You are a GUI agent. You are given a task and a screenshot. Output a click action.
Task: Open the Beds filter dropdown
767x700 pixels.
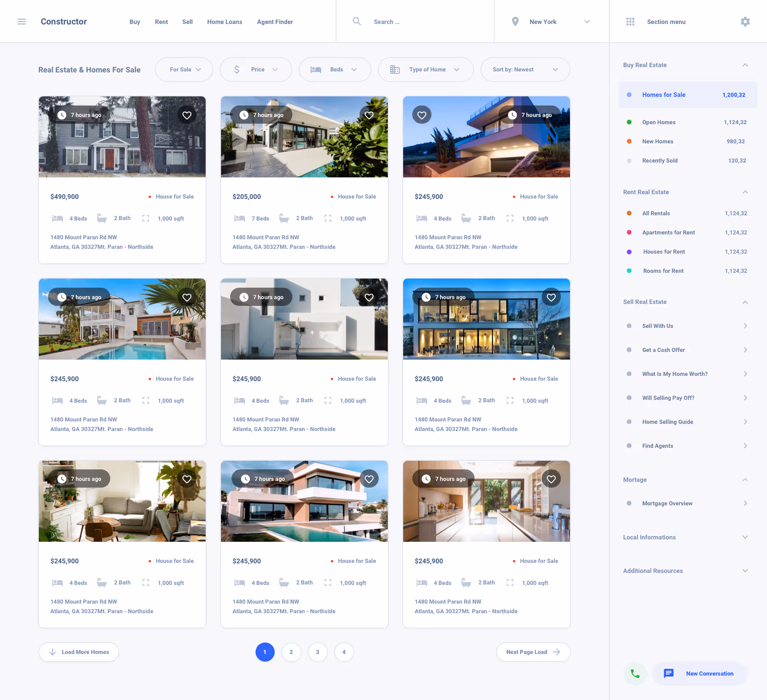click(335, 70)
